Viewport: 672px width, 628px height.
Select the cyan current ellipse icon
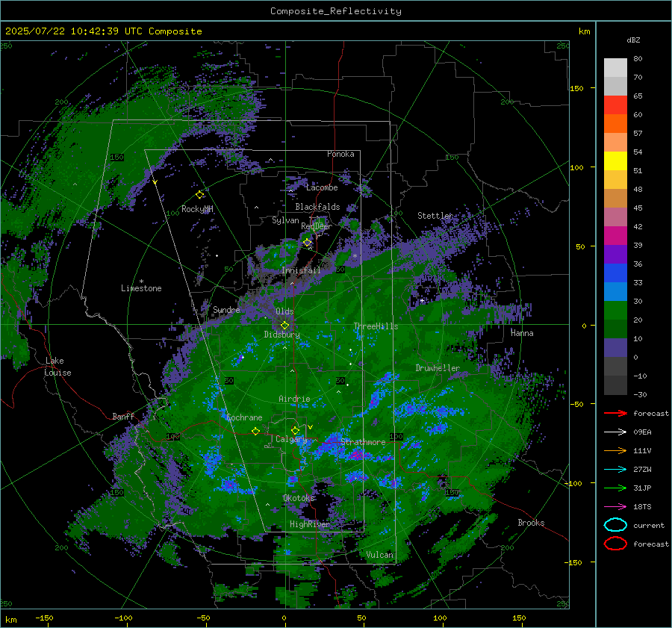click(615, 525)
